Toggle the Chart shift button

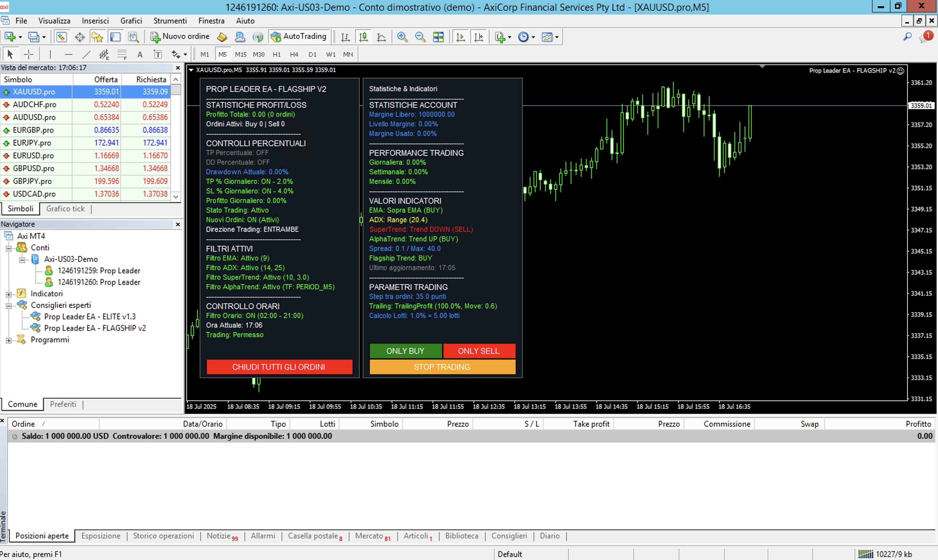(x=479, y=37)
